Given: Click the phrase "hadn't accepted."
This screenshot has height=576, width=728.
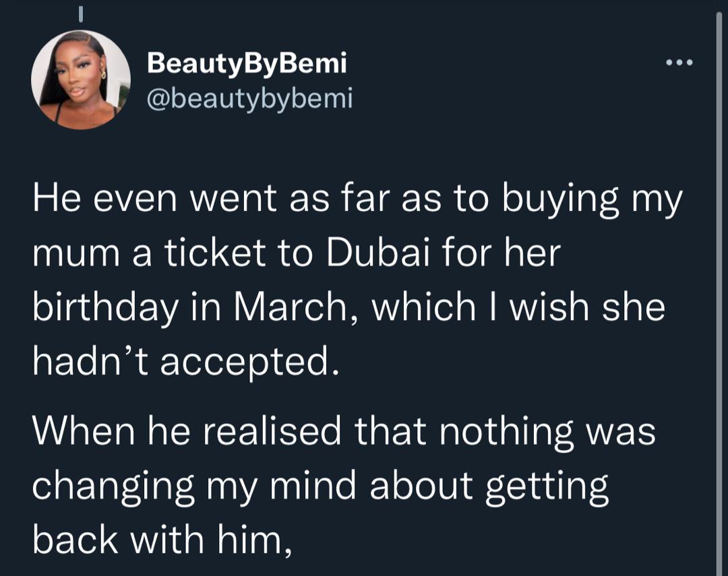Looking at the screenshot, I should click(x=183, y=361).
